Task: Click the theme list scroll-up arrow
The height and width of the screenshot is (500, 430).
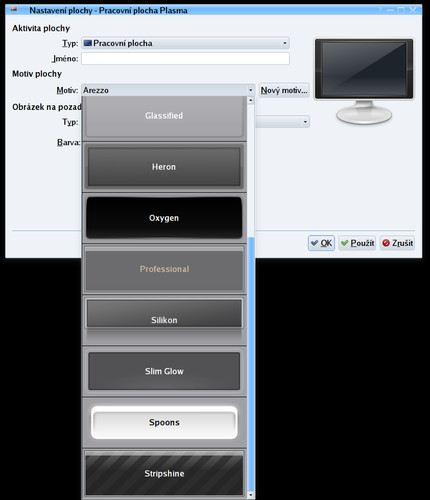Action: tap(251, 100)
